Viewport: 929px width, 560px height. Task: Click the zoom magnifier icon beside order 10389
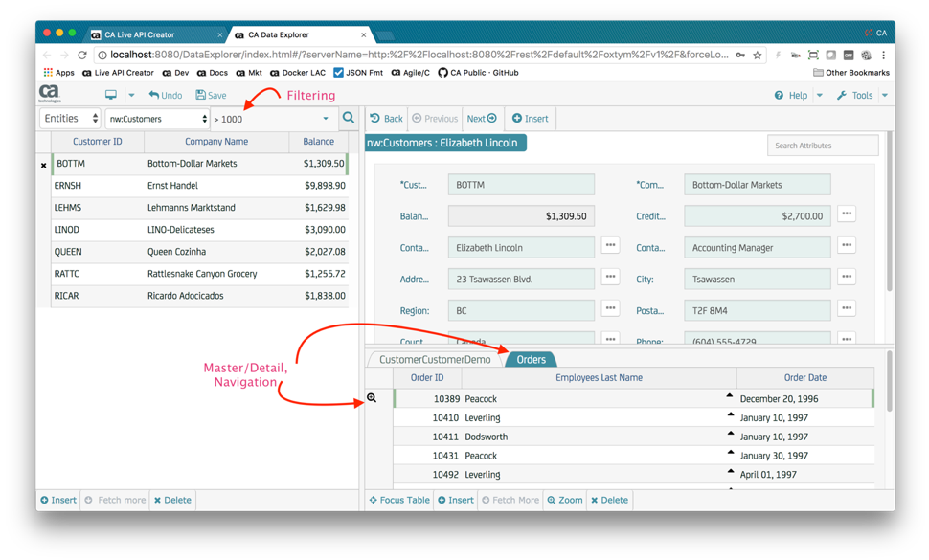point(372,398)
